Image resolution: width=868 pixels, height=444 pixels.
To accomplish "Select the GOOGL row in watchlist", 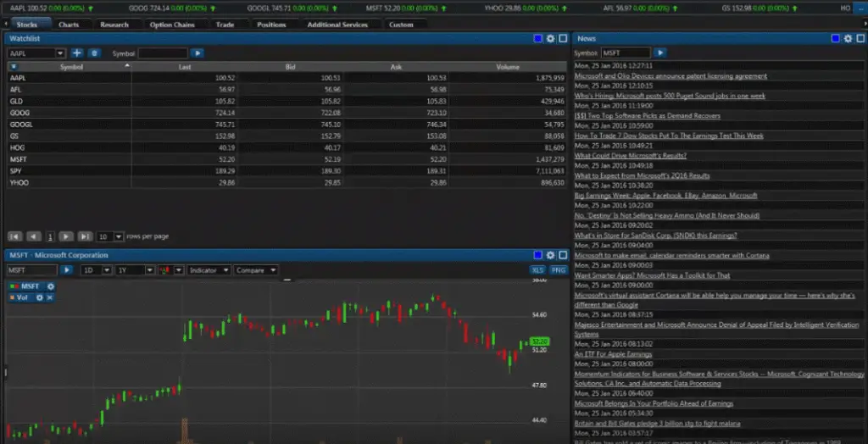I will coord(287,125).
